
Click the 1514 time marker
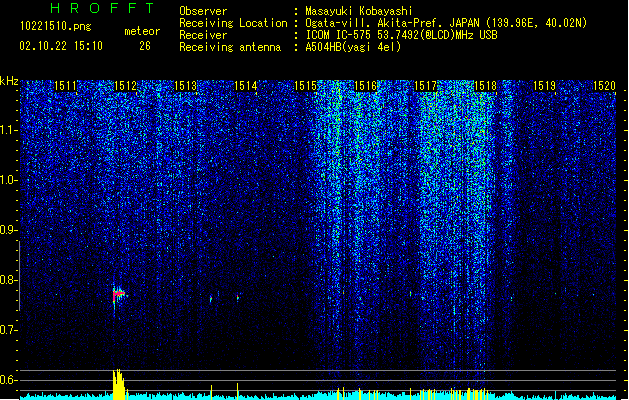[245, 86]
